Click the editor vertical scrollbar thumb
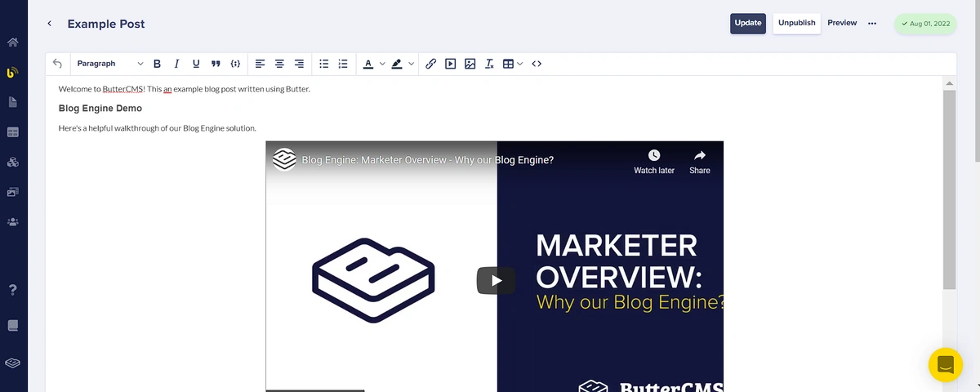Image resolution: width=980 pixels, height=392 pixels. point(949,189)
